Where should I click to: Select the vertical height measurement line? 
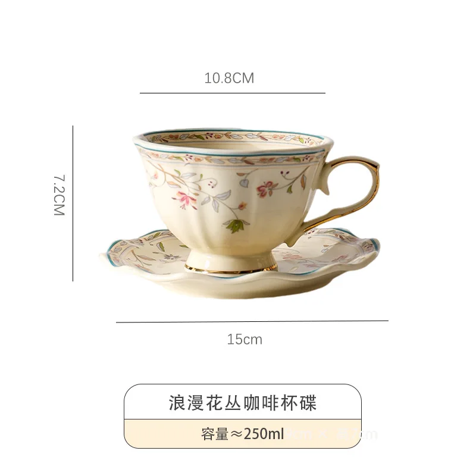tap(73, 203)
